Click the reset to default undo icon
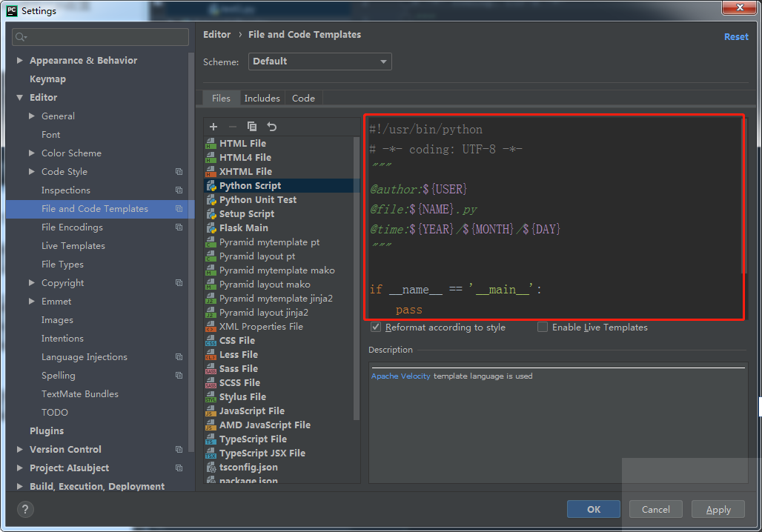Image resolution: width=762 pixels, height=532 pixels. point(271,127)
